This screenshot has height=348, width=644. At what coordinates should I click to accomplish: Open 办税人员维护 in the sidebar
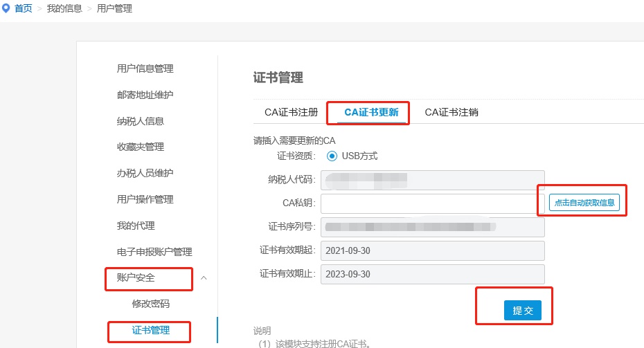tap(145, 173)
